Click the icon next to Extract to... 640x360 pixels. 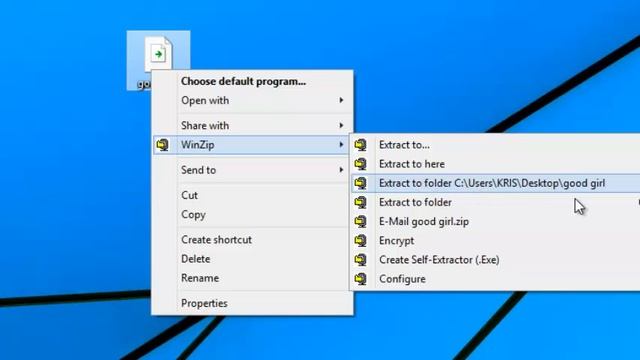360,144
